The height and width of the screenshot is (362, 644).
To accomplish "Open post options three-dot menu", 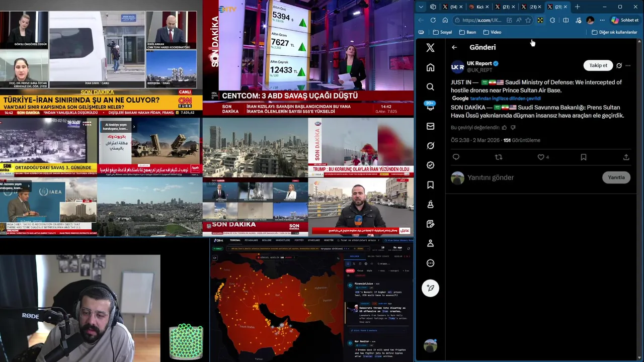I will coord(628,65).
